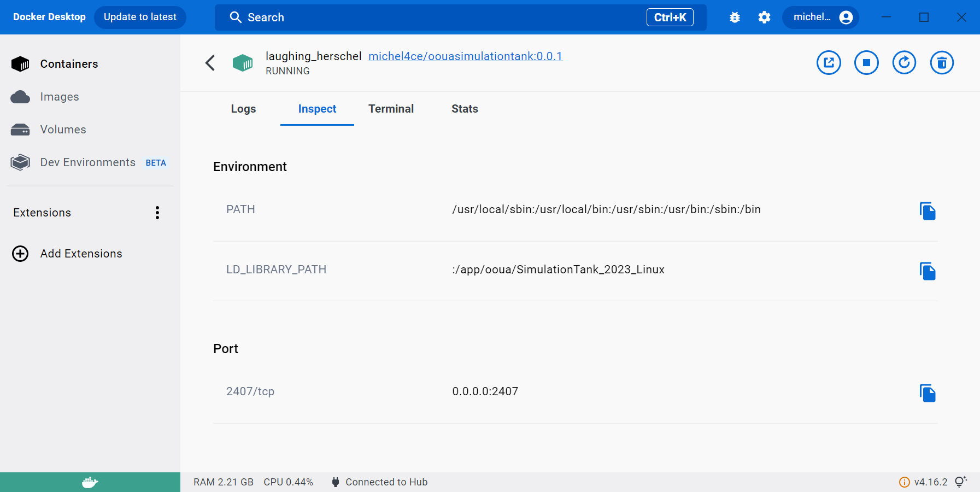Click the Update to latest button
The height and width of the screenshot is (492, 980).
point(140,17)
